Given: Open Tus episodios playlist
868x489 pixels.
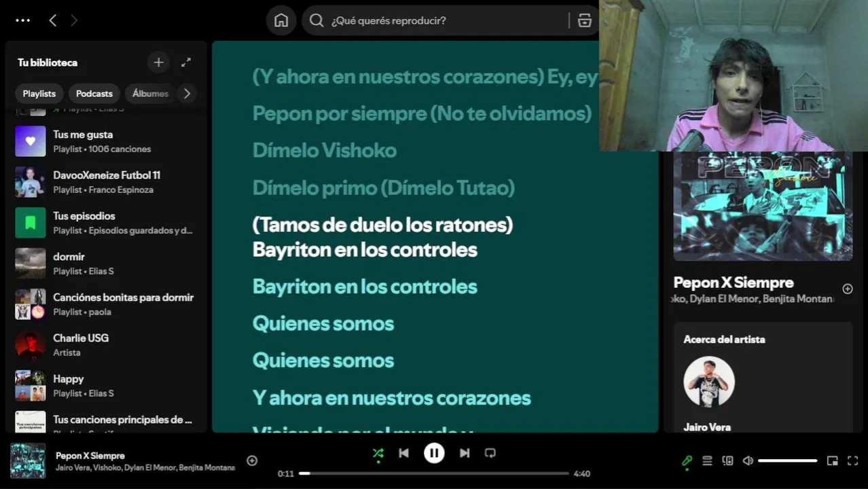Looking at the screenshot, I should pyautogui.click(x=106, y=223).
